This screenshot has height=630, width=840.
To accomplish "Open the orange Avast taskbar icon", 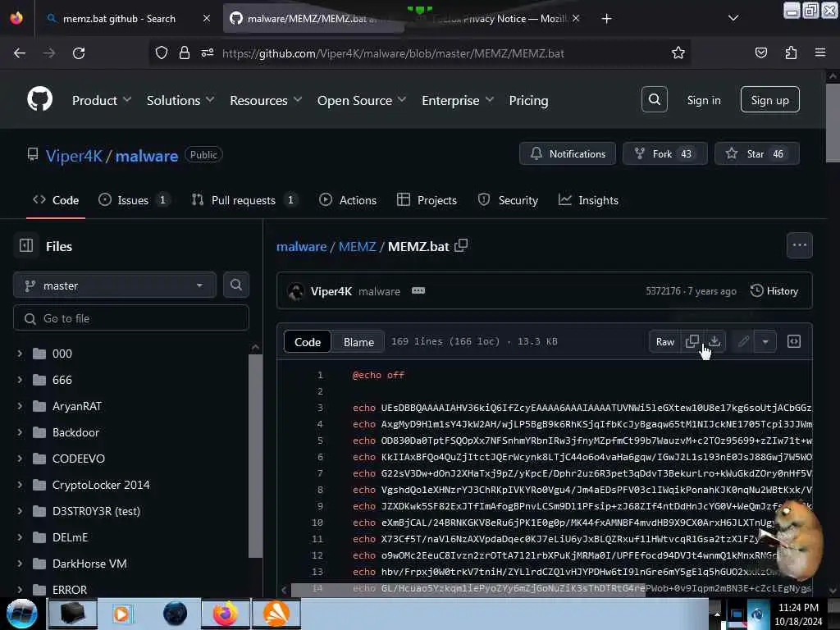I will tap(276, 614).
